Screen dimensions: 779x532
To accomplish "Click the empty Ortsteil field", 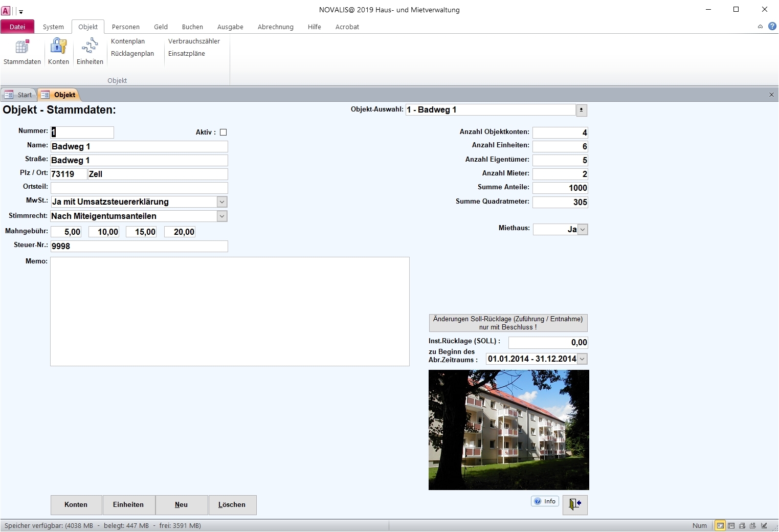I will (139, 188).
